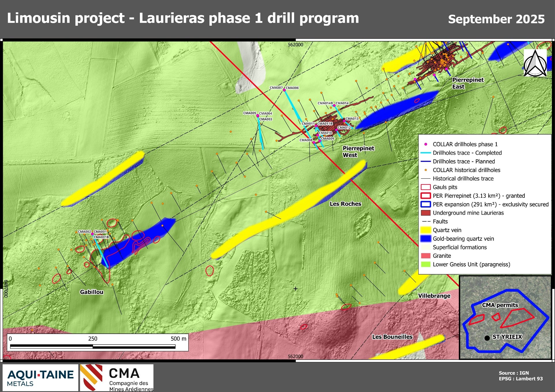555x392 pixels.
Task: Click the ST YRIEIX black dot marker
Action: point(487,338)
